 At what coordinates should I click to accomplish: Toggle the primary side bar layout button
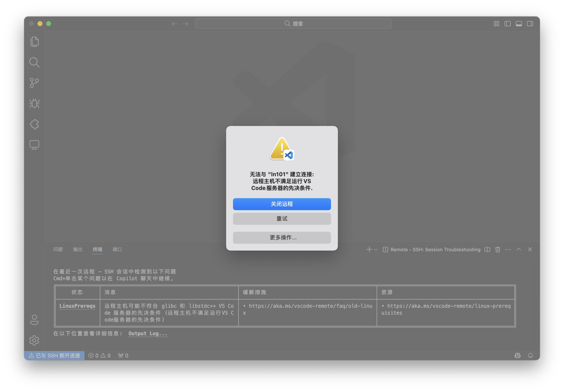pos(507,24)
